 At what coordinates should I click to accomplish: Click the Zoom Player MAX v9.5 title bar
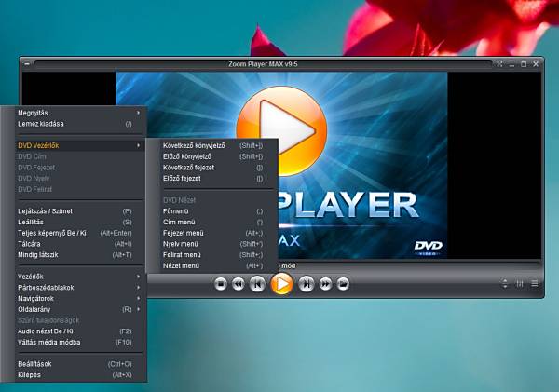pos(263,64)
